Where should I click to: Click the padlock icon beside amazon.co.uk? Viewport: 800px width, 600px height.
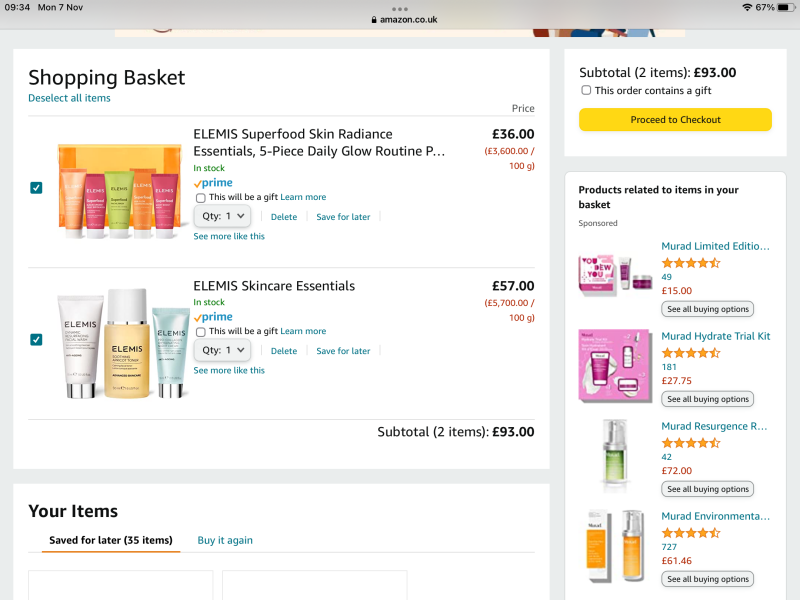pyautogui.click(x=373, y=19)
